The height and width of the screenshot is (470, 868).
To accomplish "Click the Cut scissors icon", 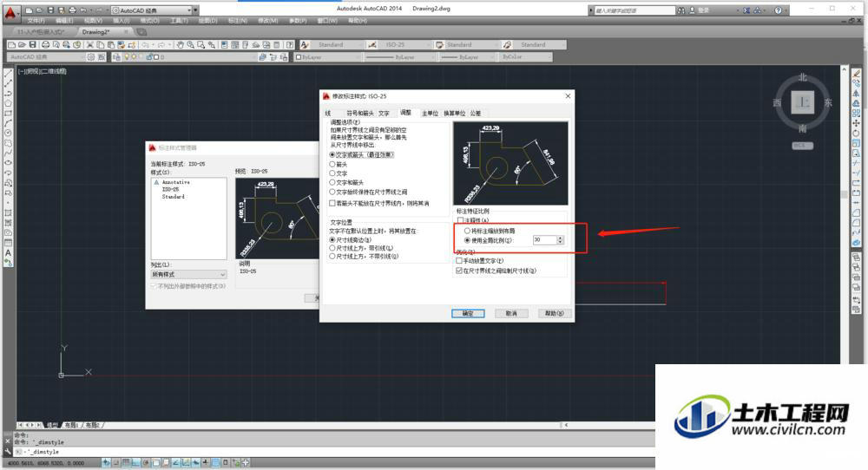I will click(x=89, y=45).
